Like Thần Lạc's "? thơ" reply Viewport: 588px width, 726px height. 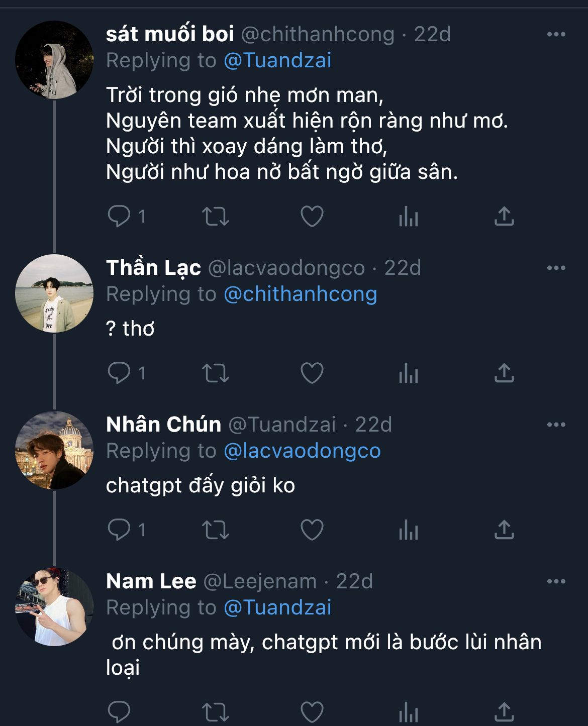(x=312, y=373)
